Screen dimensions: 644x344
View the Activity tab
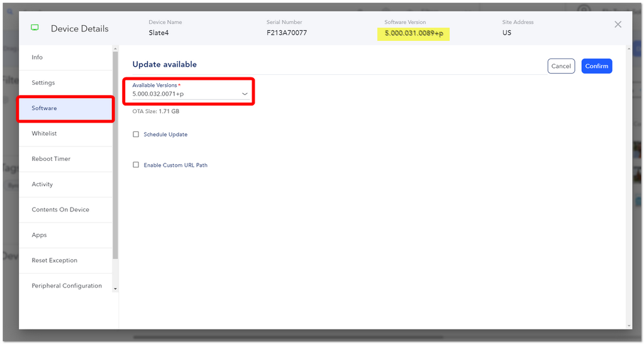[65, 184]
